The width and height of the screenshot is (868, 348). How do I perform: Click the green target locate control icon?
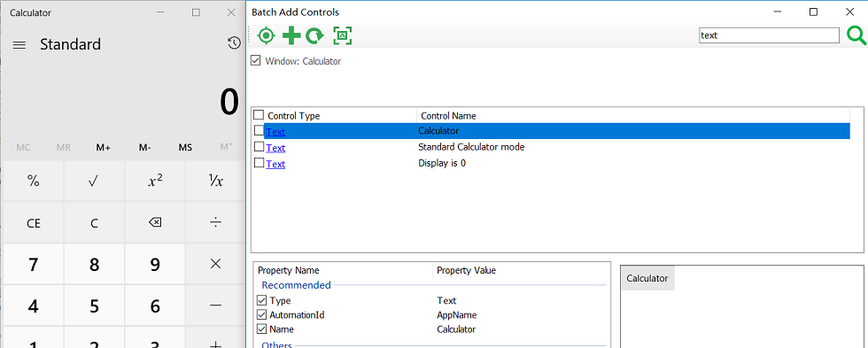point(267,36)
